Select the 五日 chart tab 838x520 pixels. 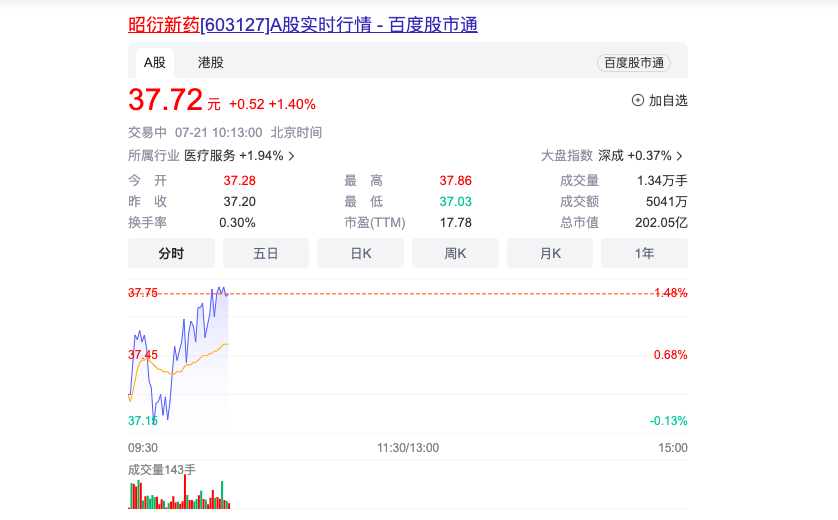[x=266, y=253]
